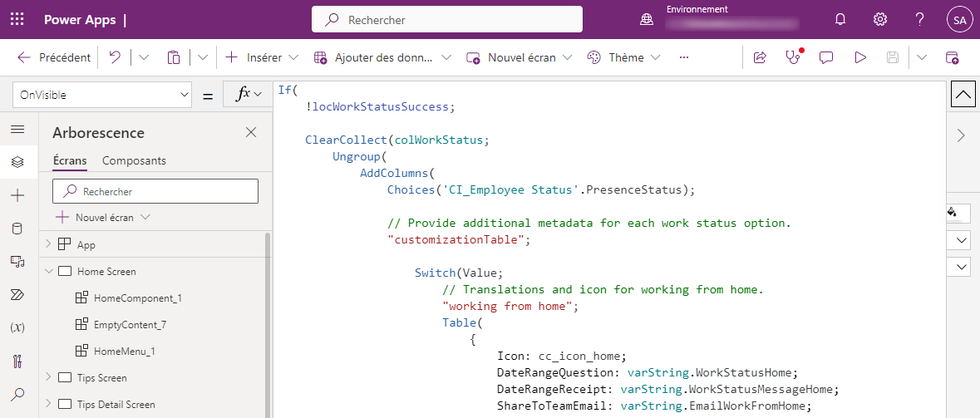Image resolution: width=980 pixels, height=418 pixels.
Task: Click Nouvel écran in tree view
Action: pos(103,218)
